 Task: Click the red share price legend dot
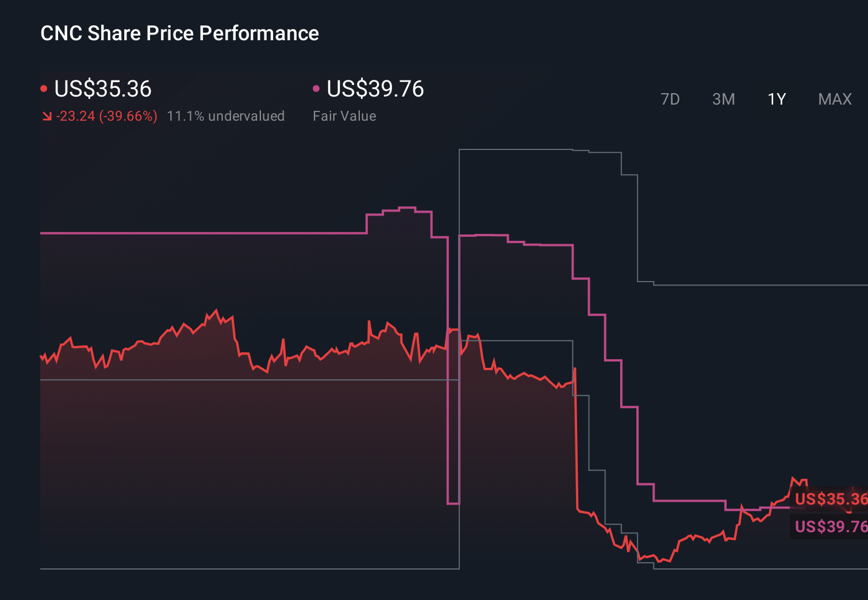pyautogui.click(x=44, y=88)
